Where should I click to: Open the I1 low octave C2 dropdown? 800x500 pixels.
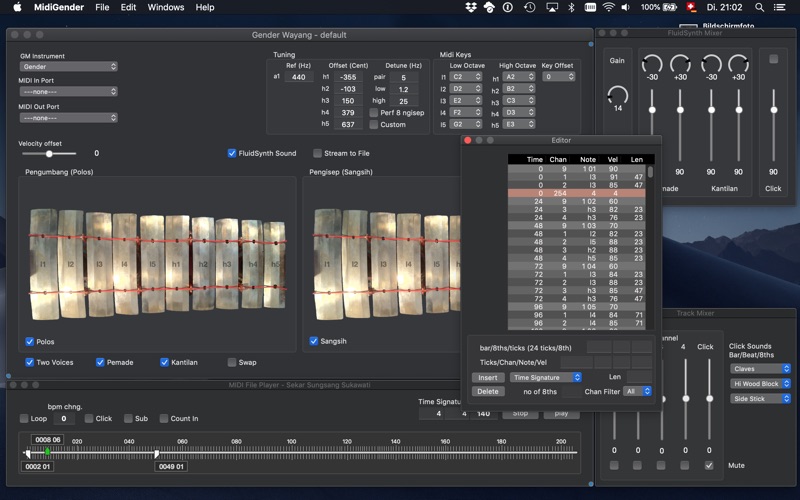pos(466,77)
